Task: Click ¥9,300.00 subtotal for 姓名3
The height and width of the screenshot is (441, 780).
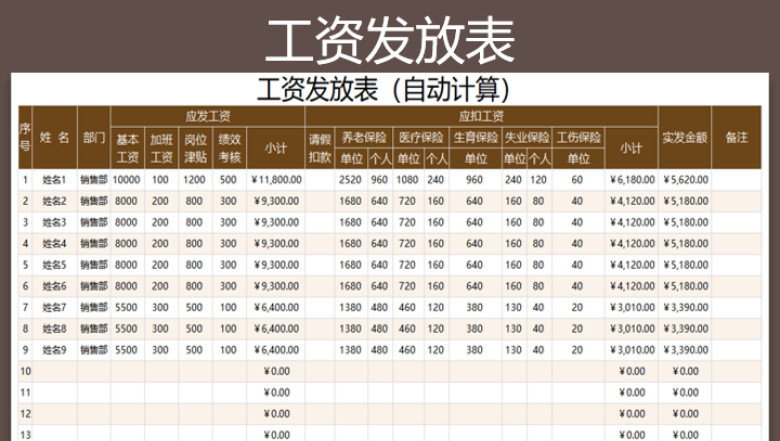Action: click(276, 223)
